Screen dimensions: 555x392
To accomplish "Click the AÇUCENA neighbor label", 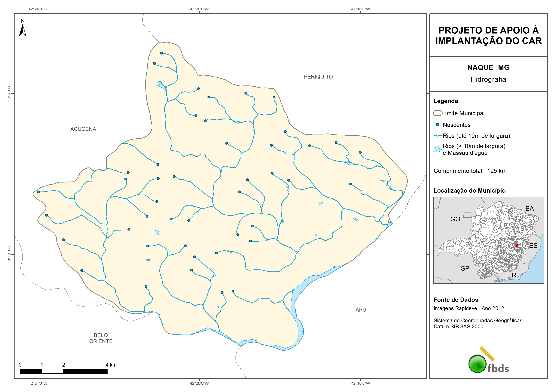I will click(x=83, y=129).
